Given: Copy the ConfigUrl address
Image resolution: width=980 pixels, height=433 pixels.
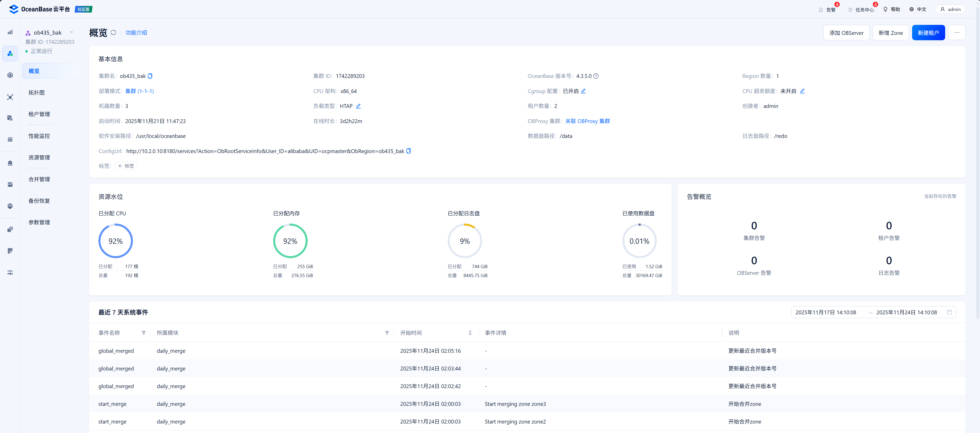Looking at the screenshot, I should click(x=408, y=151).
